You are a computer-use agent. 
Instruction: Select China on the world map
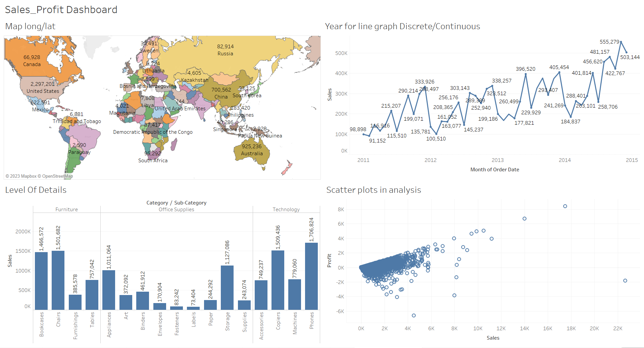(221, 92)
